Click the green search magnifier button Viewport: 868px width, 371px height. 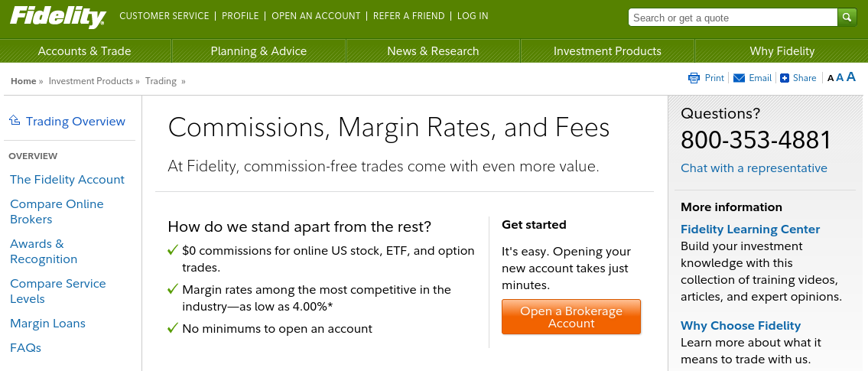[847, 18]
